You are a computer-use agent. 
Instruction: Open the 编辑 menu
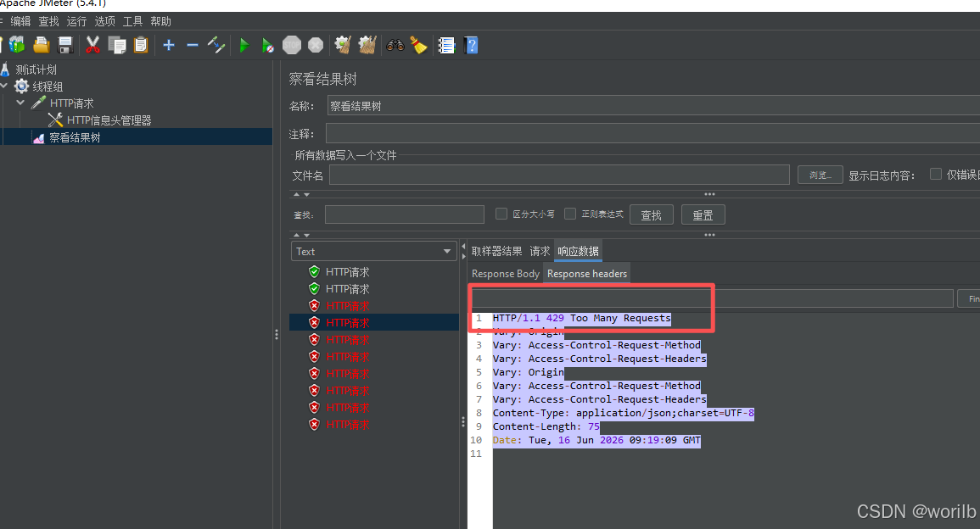tap(20, 21)
